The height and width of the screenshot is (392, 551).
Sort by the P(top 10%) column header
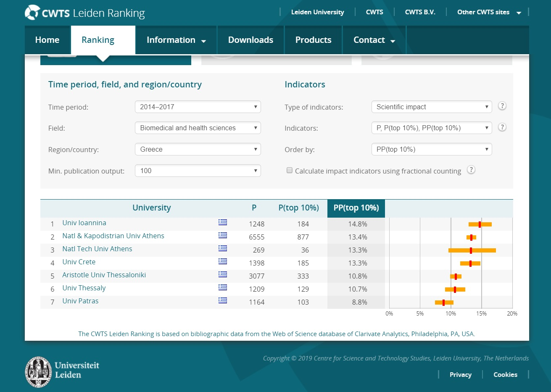[298, 208]
